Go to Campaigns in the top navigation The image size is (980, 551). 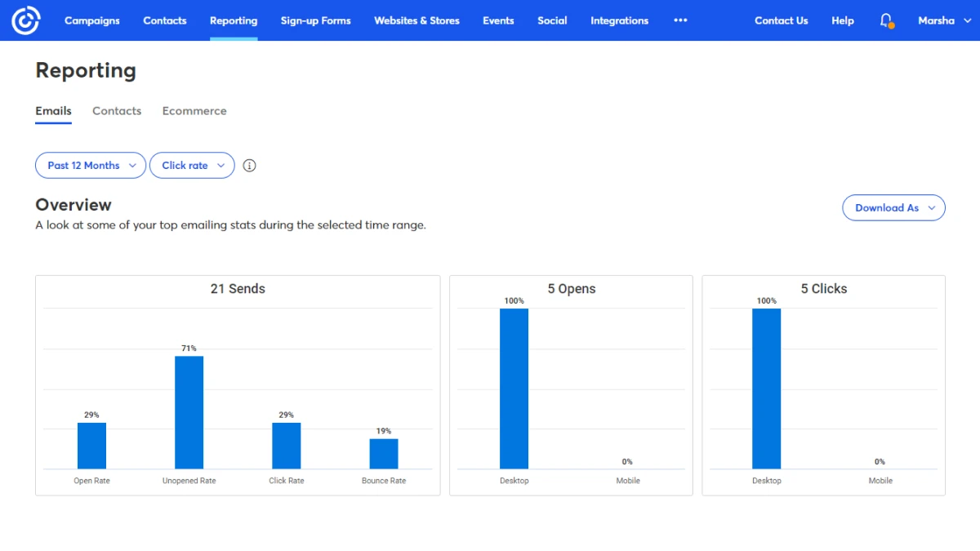pos(91,20)
